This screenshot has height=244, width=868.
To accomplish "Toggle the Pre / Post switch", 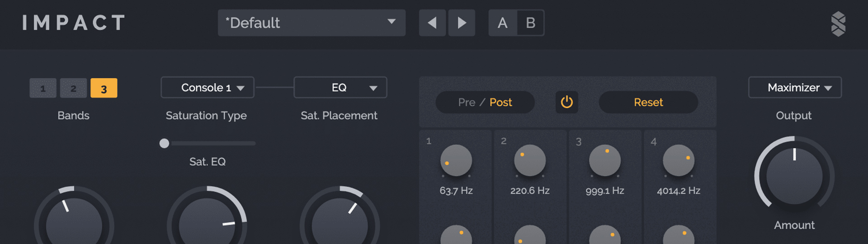I will pos(485,103).
